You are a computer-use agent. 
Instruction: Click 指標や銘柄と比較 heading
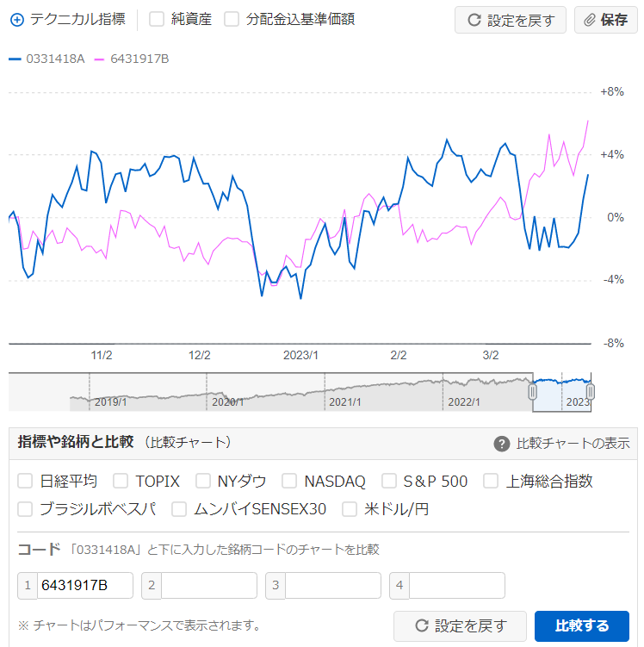(x=76, y=442)
